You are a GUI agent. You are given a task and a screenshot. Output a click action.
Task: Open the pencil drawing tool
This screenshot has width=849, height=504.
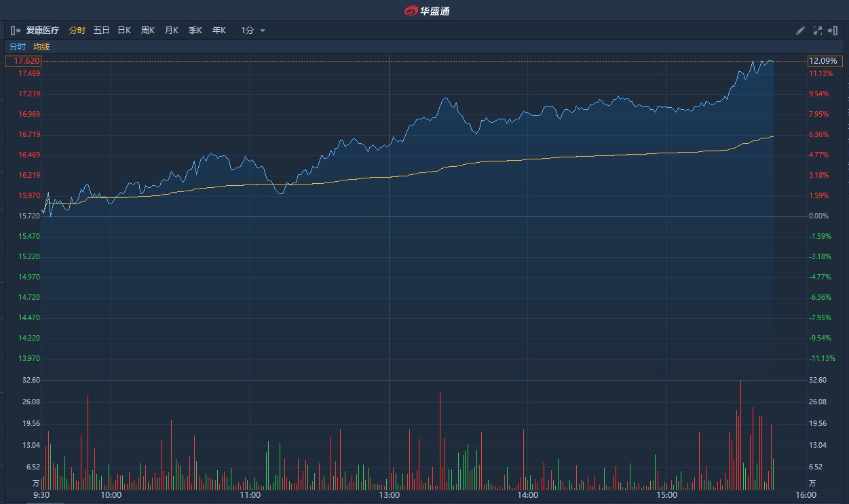801,31
